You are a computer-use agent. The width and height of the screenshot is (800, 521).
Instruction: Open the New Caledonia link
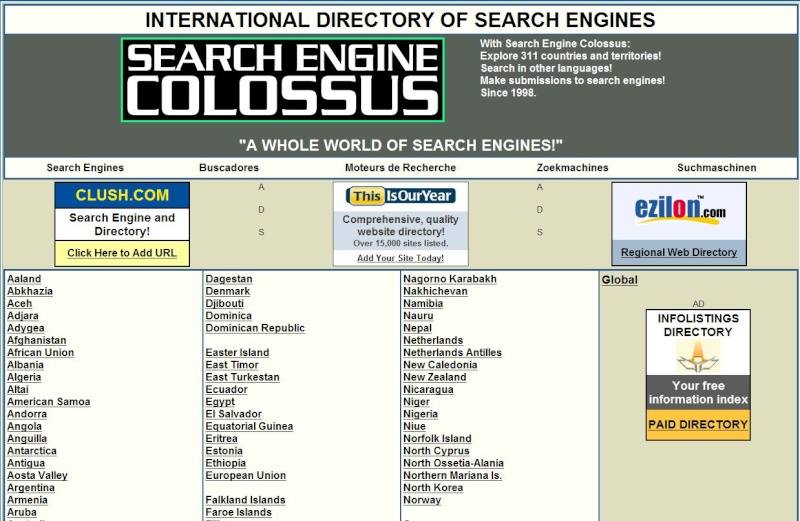440,365
